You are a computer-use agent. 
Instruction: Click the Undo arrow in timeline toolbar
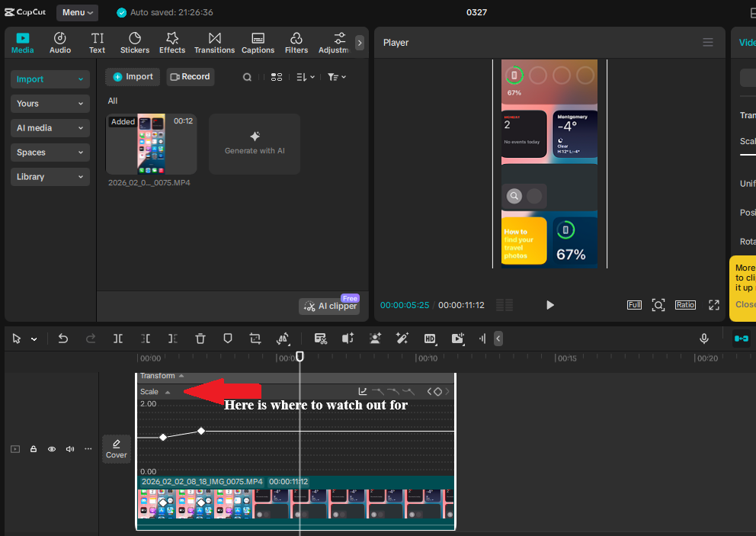pyautogui.click(x=63, y=339)
